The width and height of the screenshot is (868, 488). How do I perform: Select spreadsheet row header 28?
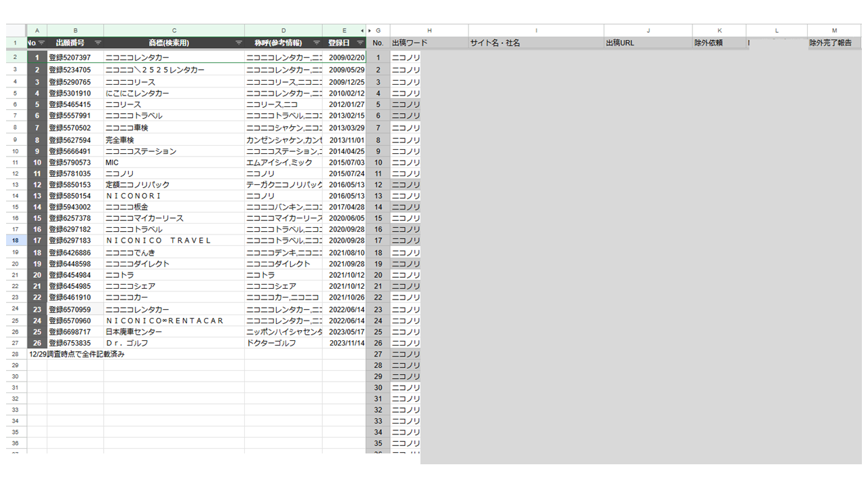15,354
